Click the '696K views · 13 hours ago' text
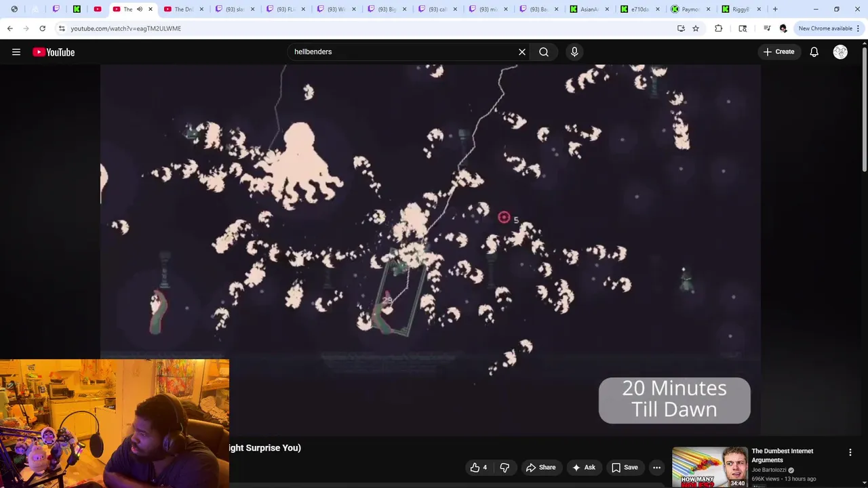This screenshot has width=868, height=488. tap(783, 479)
